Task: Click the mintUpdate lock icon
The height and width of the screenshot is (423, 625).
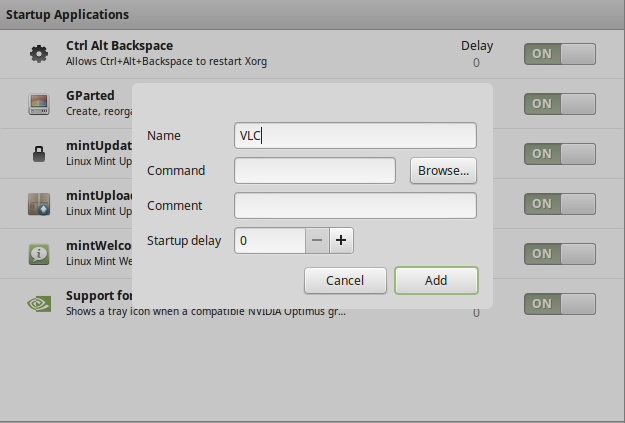Action: click(39, 153)
